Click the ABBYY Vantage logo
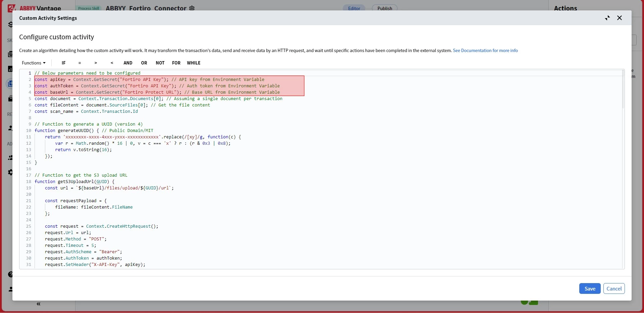This screenshot has height=313, width=644. point(34,8)
